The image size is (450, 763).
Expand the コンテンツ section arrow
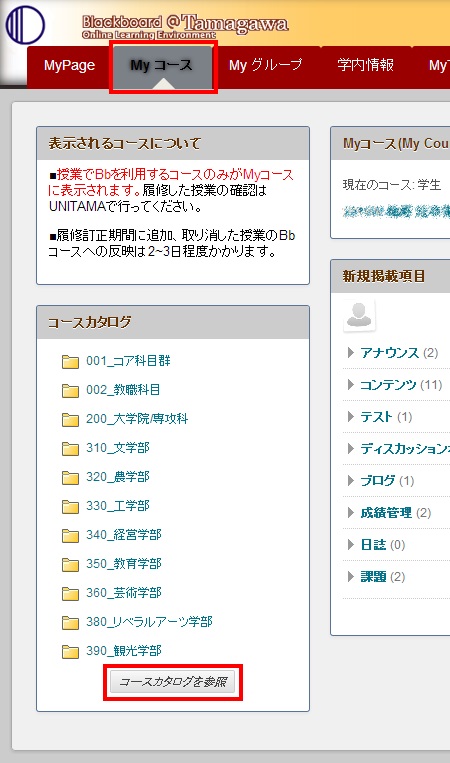(350, 385)
